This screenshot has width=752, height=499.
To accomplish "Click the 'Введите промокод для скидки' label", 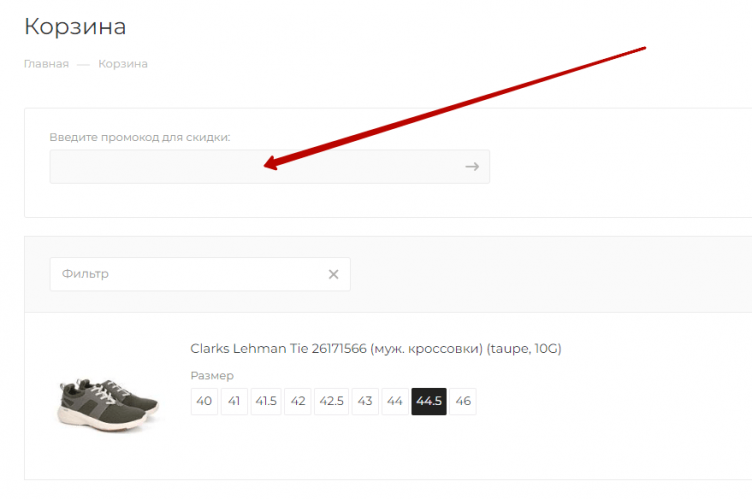I will [x=140, y=137].
